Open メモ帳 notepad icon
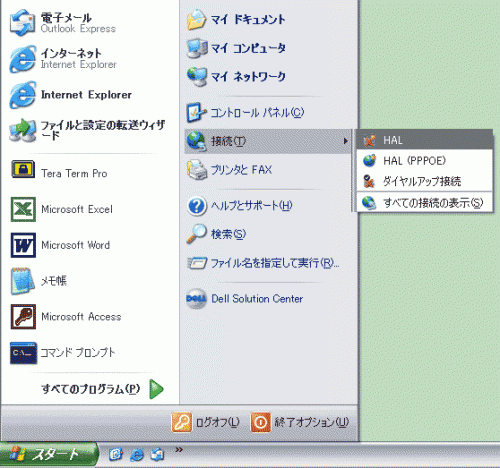500x468 pixels. [x=22, y=281]
